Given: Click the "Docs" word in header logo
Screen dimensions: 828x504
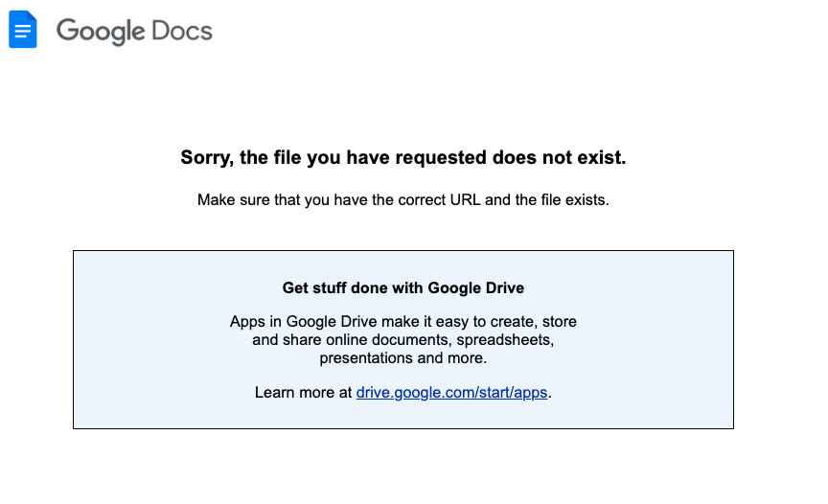Looking at the screenshot, I should pyautogui.click(x=182, y=31).
